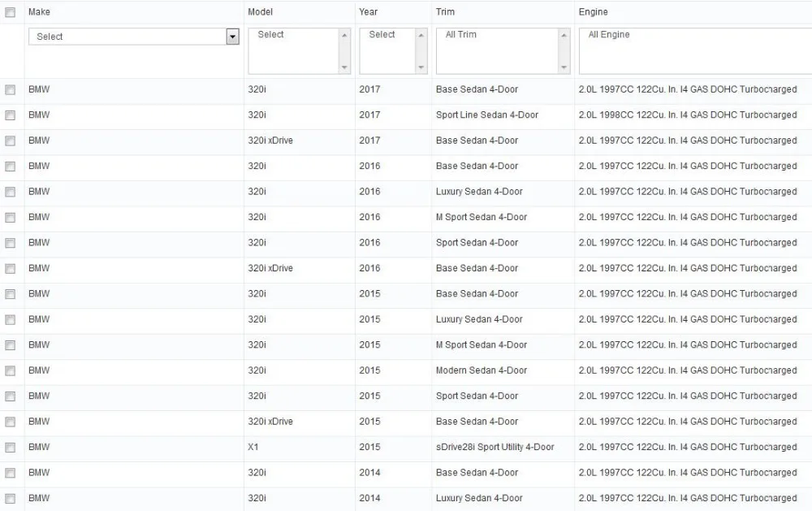Click the Year column header
The width and height of the screenshot is (812, 511).
click(368, 11)
